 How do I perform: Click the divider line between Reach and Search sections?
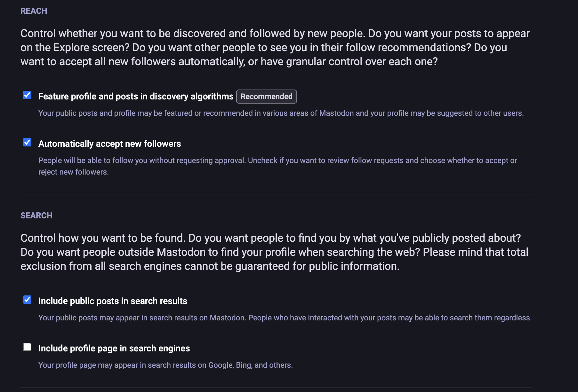coord(277,194)
